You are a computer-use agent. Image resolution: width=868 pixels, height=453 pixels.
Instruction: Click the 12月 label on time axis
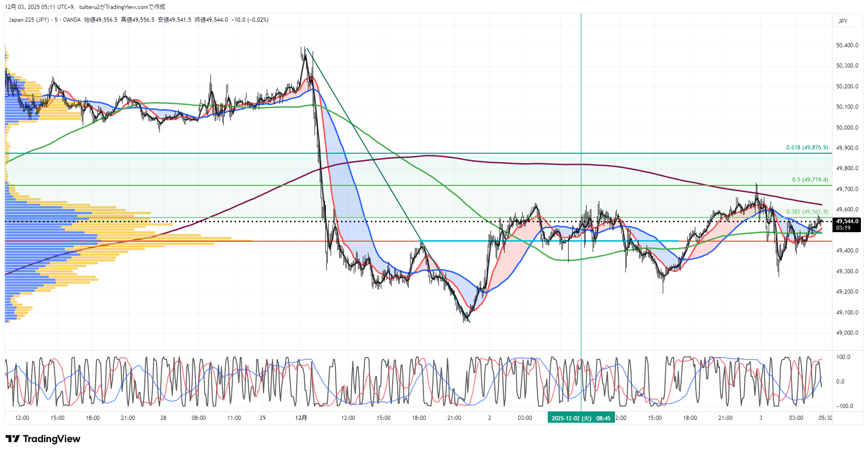301,418
